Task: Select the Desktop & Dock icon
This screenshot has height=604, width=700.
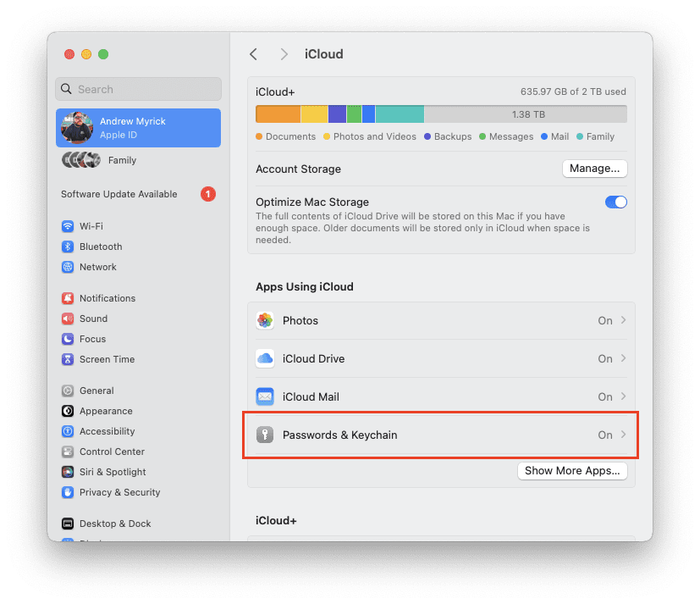Action: click(68, 524)
